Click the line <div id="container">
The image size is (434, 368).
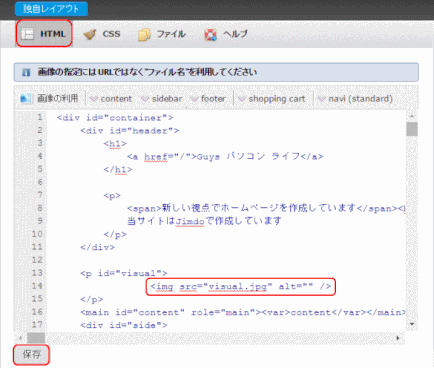(115, 118)
